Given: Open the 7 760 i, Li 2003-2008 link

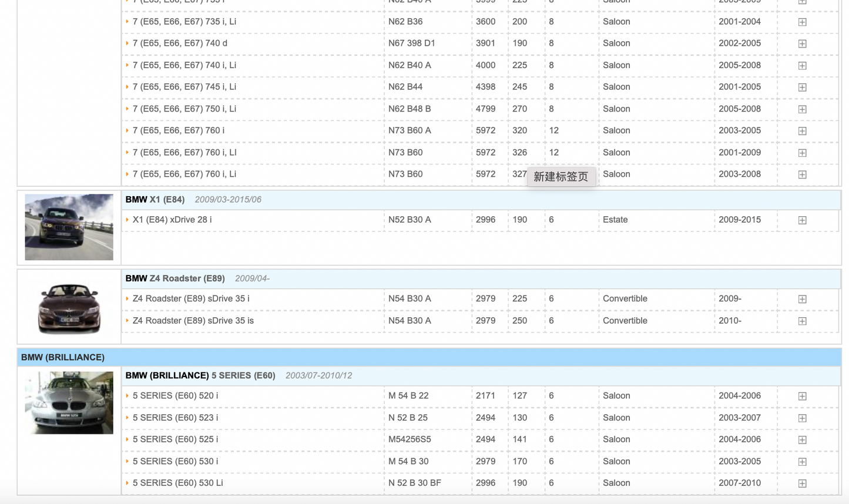Looking at the screenshot, I should coord(184,174).
